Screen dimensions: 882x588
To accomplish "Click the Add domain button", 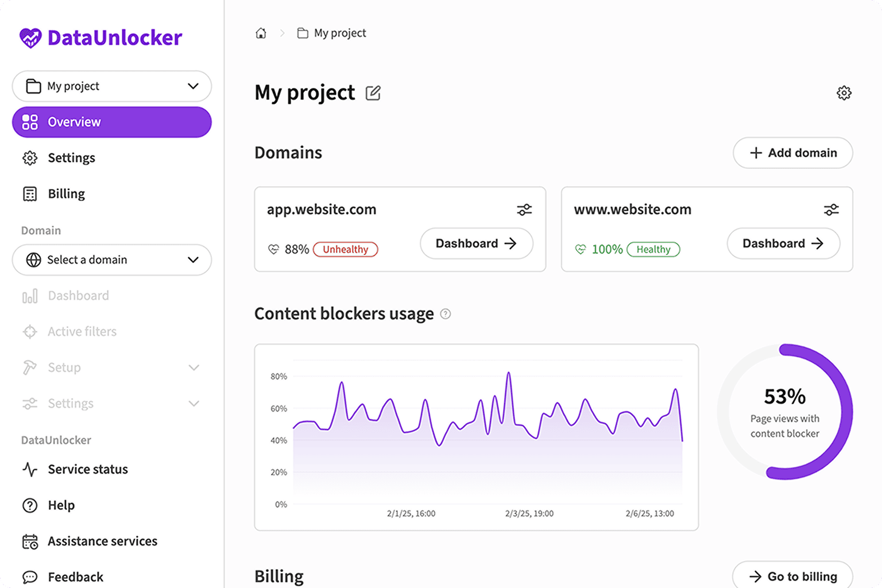I will coord(792,153).
